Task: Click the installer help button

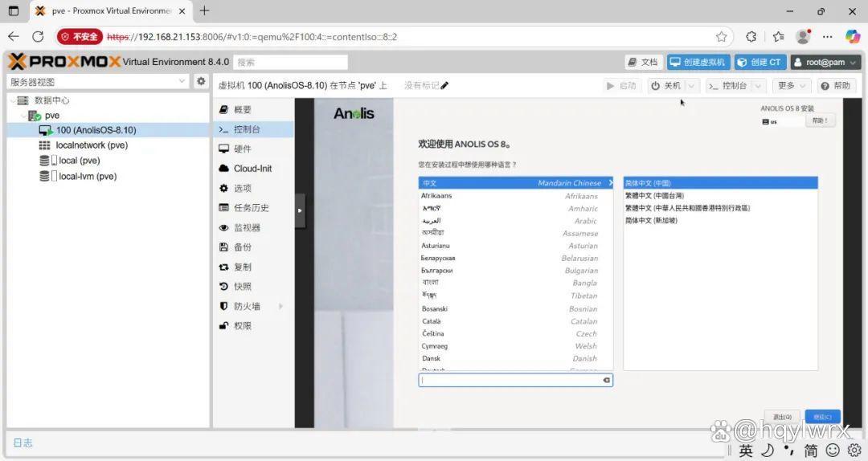Action: (x=819, y=120)
